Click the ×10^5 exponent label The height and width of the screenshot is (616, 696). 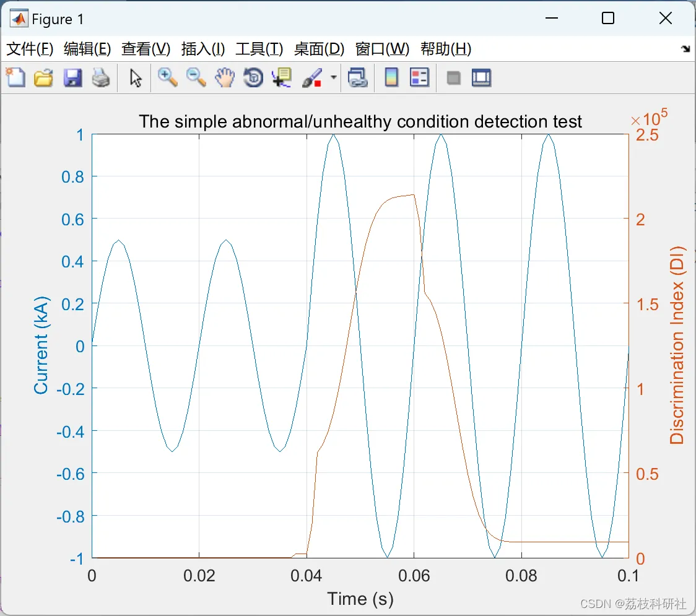coord(649,118)
